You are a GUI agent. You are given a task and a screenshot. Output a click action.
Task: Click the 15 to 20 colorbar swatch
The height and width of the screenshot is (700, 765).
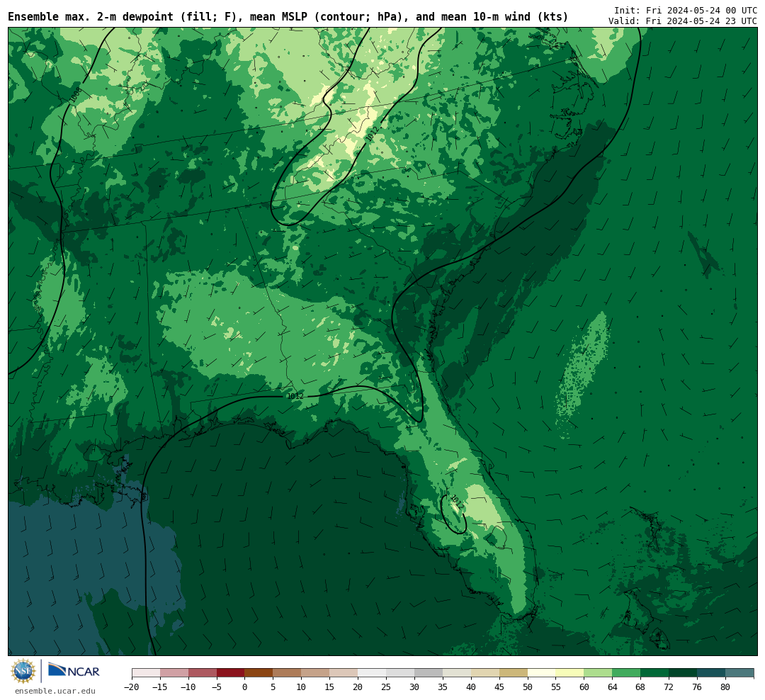pyautogui.click(x=344, y=672)
